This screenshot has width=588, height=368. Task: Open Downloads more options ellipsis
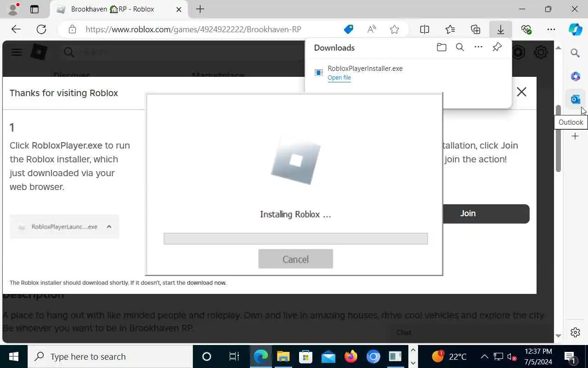click(x=478, y=47)
